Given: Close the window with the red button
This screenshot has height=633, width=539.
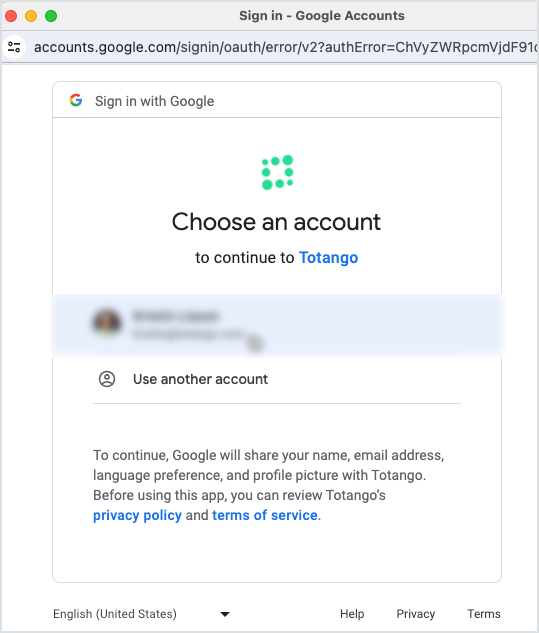Looking at the screenshot, I should point(11,16).
